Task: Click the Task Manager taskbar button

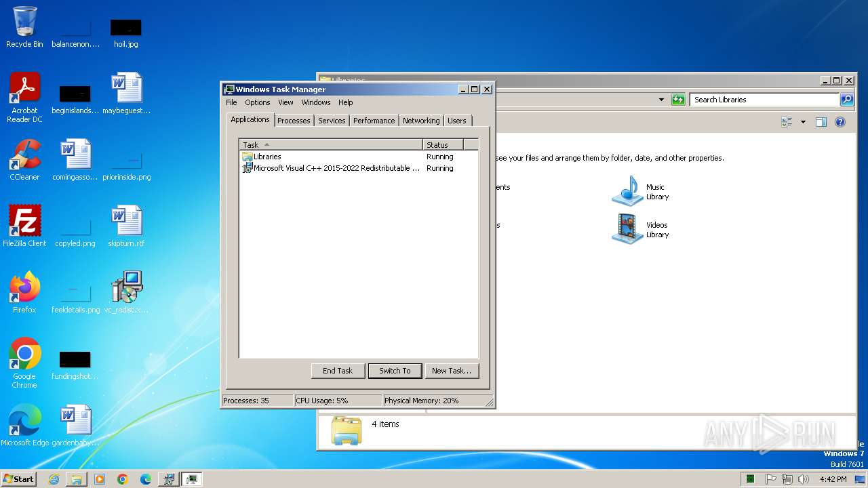Action: coord(192,479)
